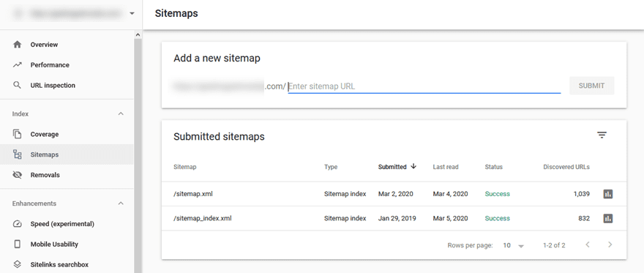Screen dimensions: 644x273
Task: Click the 832 discovered URLs value
Action: (584, 218)
